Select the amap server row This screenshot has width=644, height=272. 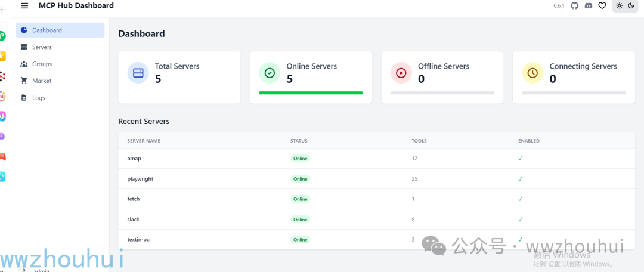pos(376,159)
